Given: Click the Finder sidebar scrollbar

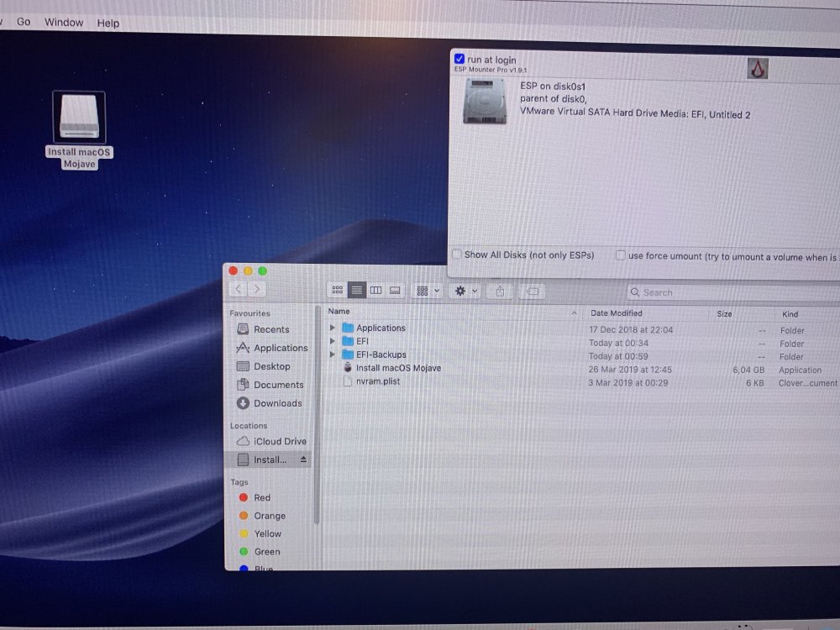Looking at the screenshot, I should [318, 415].
